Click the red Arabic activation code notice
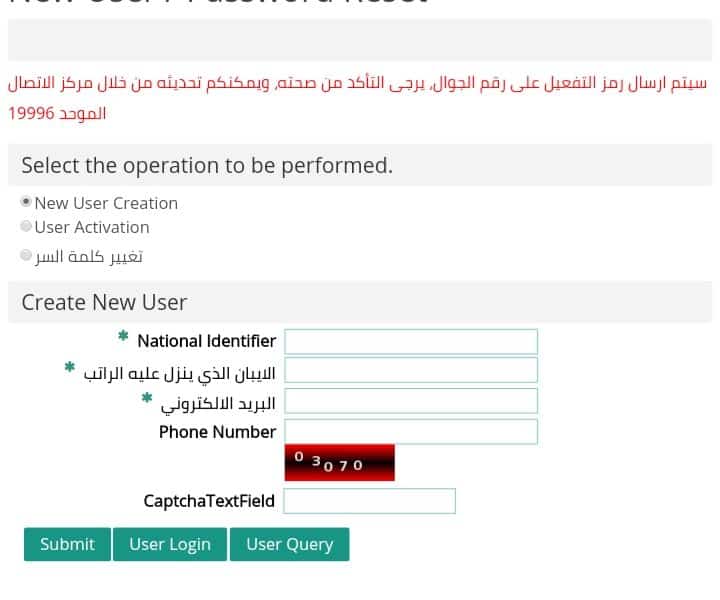 coord(358,98)
